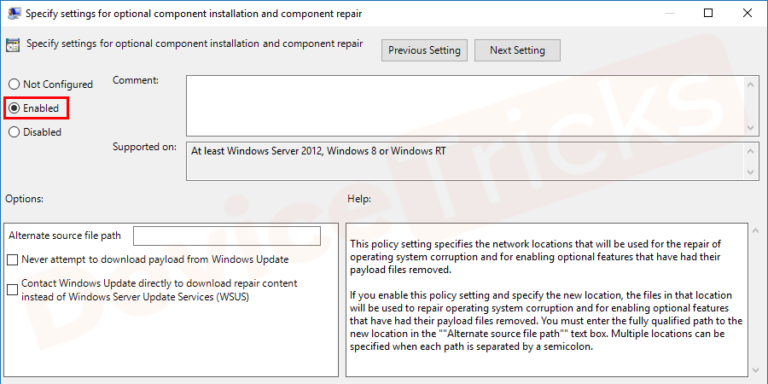
Task: Click the Alternate source file path field
Action: pos(227,236)
